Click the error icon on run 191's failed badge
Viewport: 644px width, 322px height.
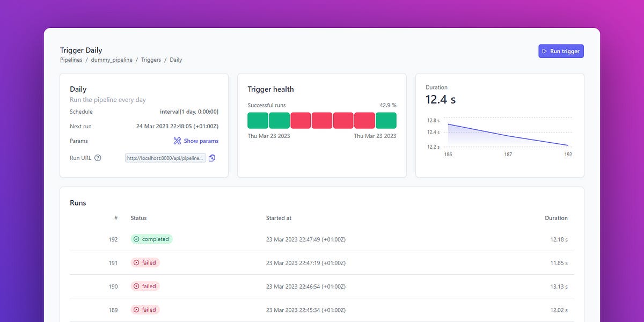click(136, 262)
